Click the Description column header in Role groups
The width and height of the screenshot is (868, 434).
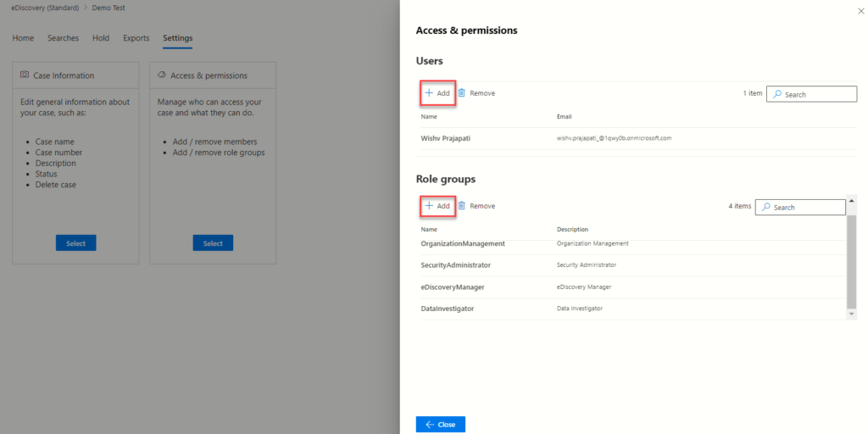572,229
